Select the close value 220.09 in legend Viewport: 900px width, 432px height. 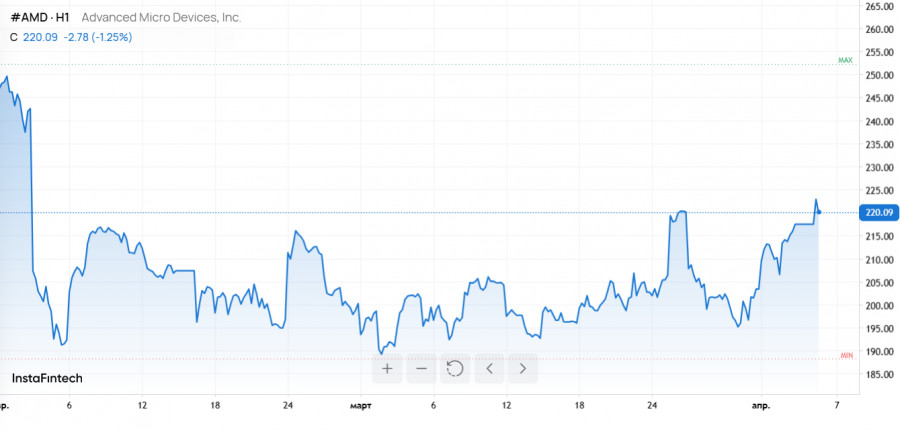40,37
